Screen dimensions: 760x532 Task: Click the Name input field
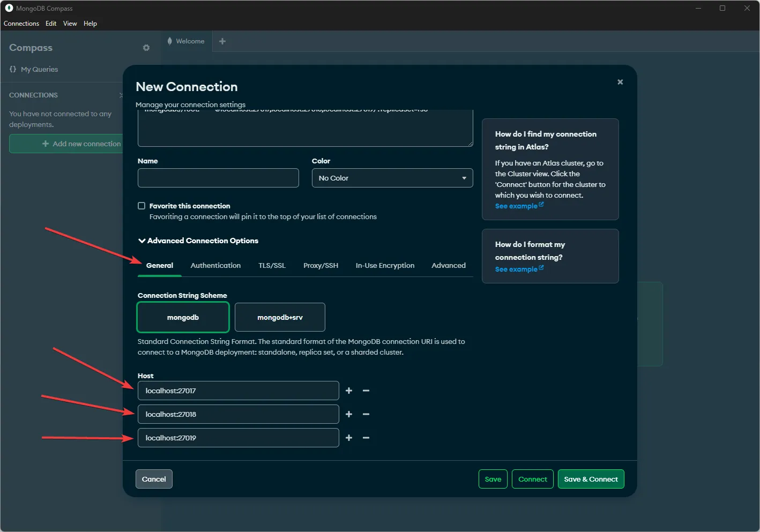pos(218,178)
